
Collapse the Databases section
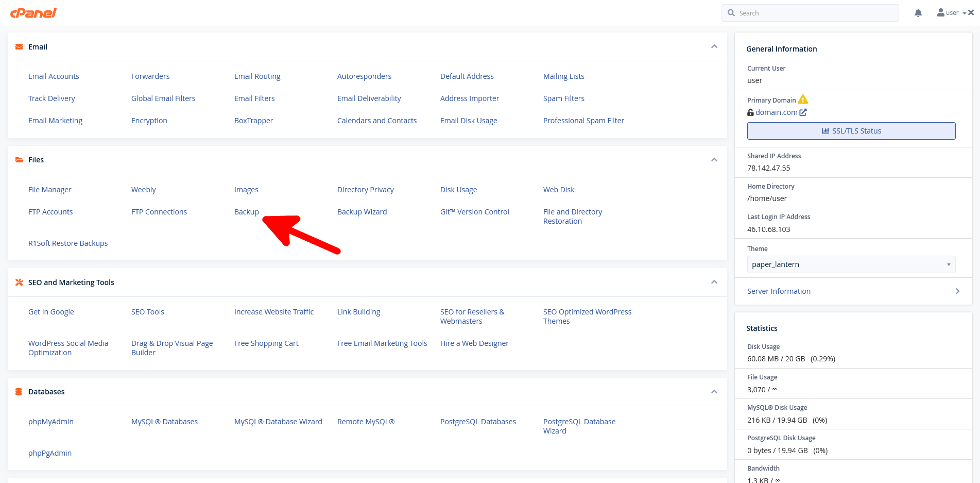tap(714, 391)
